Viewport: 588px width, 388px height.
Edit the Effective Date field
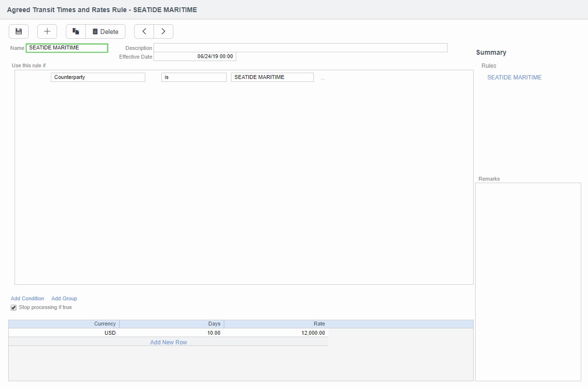click(x=195, y=57)
